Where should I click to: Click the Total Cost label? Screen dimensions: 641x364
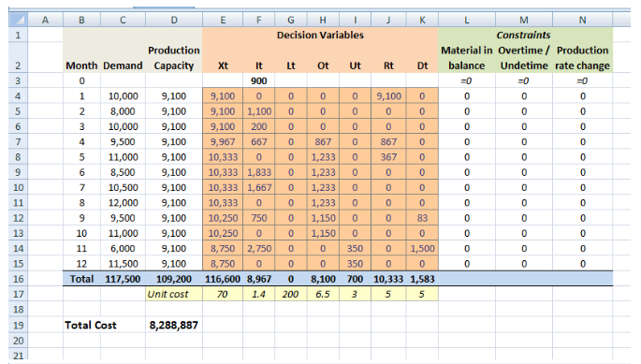click(91, 325)
